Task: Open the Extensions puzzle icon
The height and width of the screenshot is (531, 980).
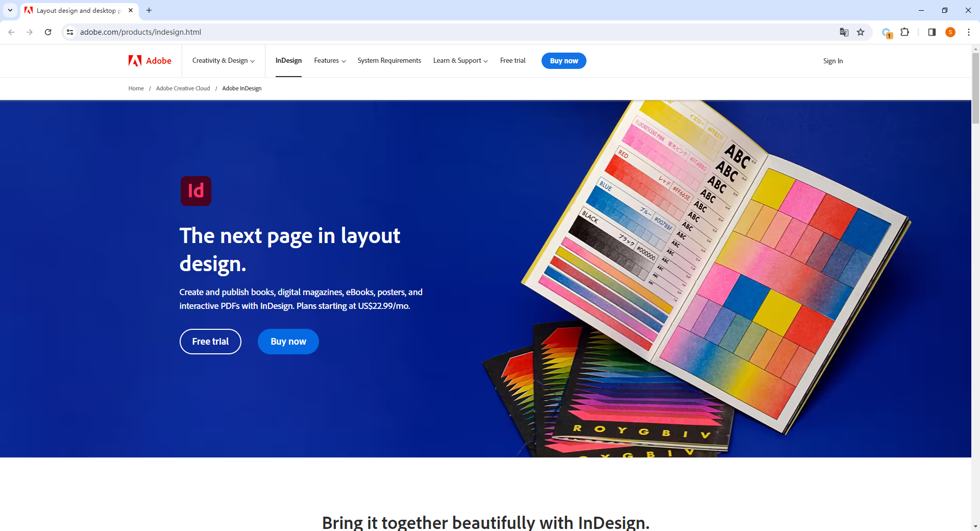Action: coord(905,32)
